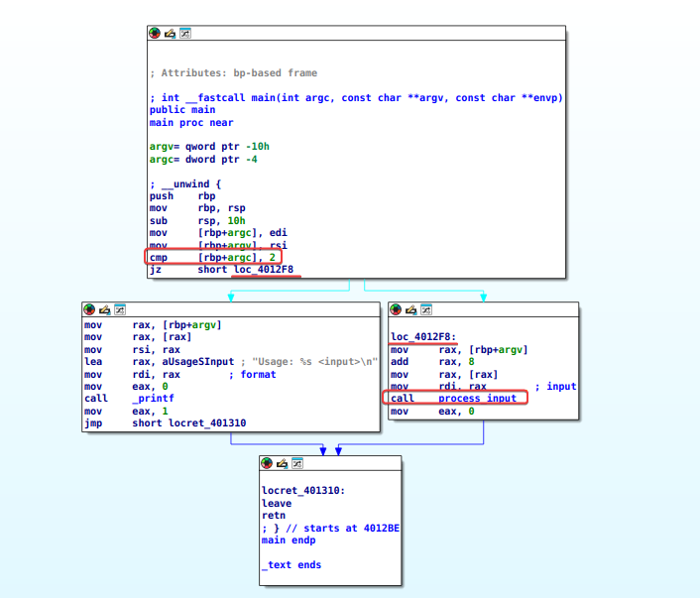Click the 'sub rsp, 10h' instruction
Screen dimensions: 700x598
[x=197, y=220]
